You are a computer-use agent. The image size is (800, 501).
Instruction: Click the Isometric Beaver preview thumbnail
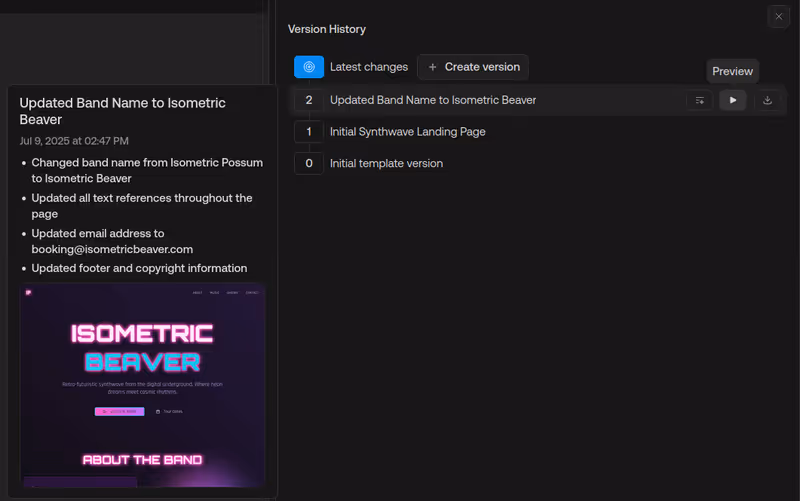[142, 385]
